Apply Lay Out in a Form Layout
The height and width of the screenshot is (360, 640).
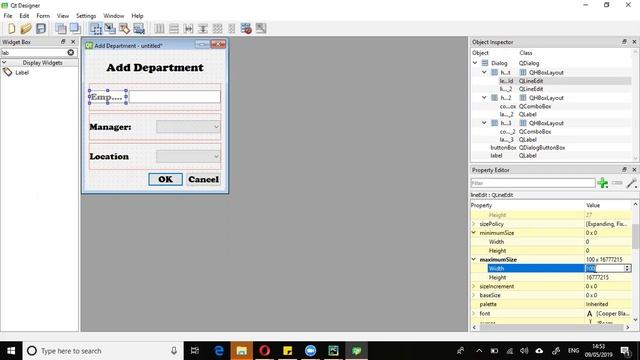coord(231,29)
